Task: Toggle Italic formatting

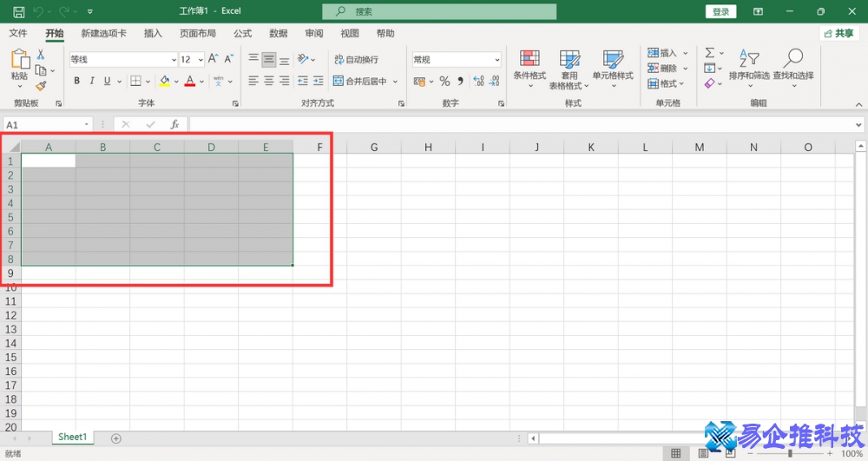Action: pyautogui.click(x=92, y=81)
